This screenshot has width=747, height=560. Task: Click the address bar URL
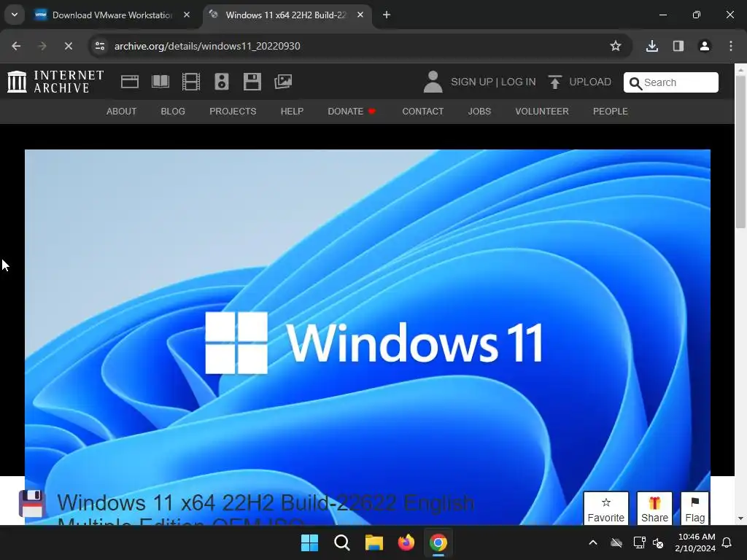tap(207, 46)
